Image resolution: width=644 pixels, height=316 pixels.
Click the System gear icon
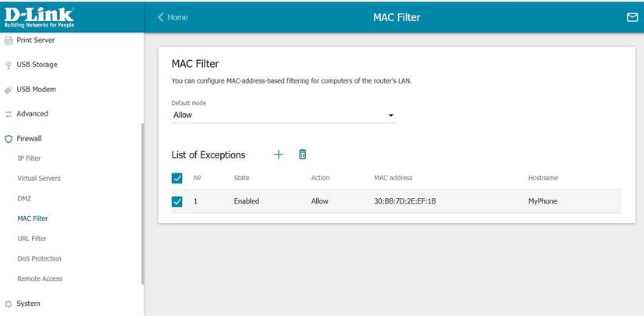(x=9, y=304)
